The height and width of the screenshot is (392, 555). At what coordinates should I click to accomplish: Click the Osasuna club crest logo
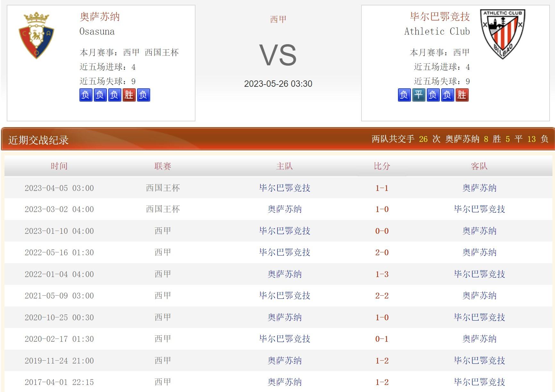(36, 35)
